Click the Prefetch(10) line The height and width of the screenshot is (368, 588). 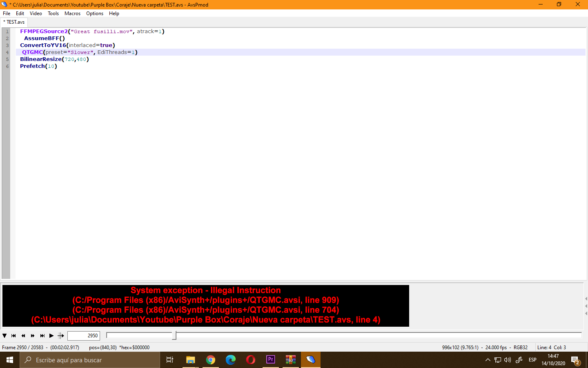point(38,66)
